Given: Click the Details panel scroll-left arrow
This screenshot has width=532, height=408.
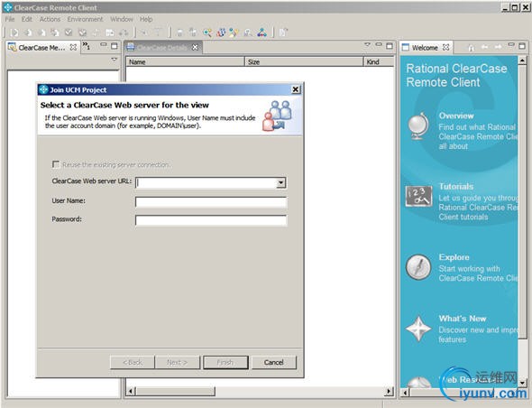Looking at the screenshot, I should pos(131,392).
